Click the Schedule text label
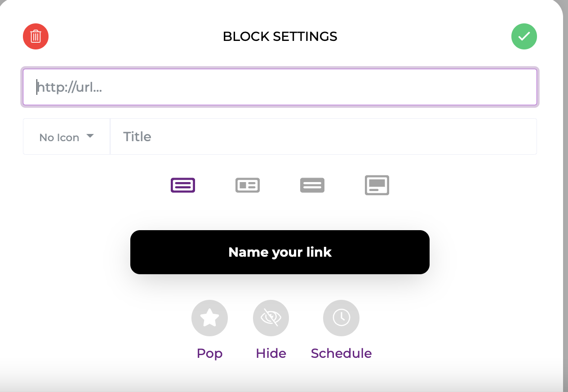The width and height of the screenshot is (568, 392). pyautogui.click(x=341, y=353)
